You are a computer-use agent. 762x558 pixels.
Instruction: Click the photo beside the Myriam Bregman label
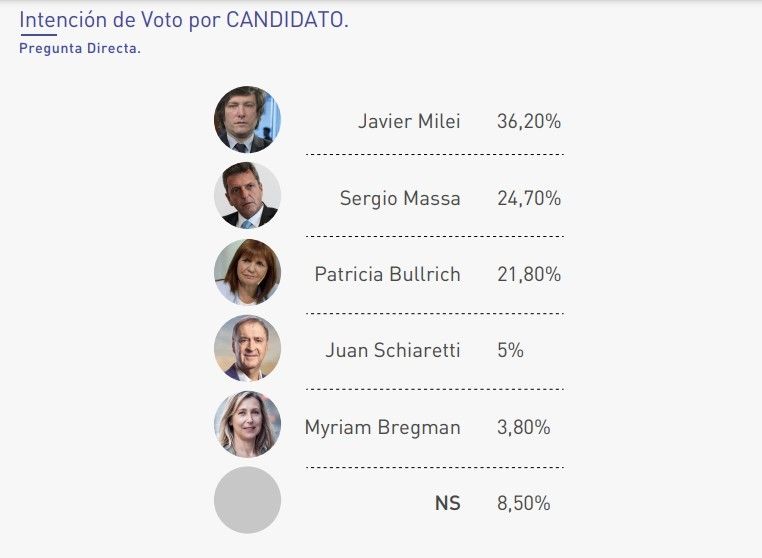click(247, 424)
